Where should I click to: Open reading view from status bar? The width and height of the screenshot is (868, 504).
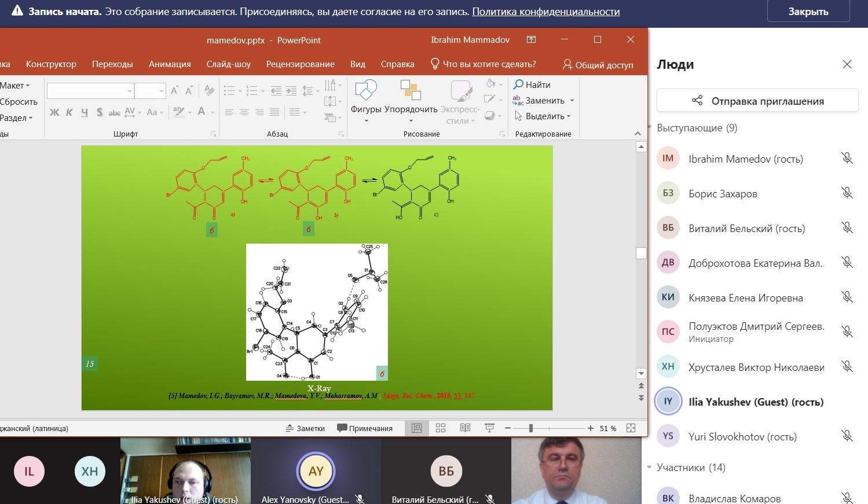465,428
